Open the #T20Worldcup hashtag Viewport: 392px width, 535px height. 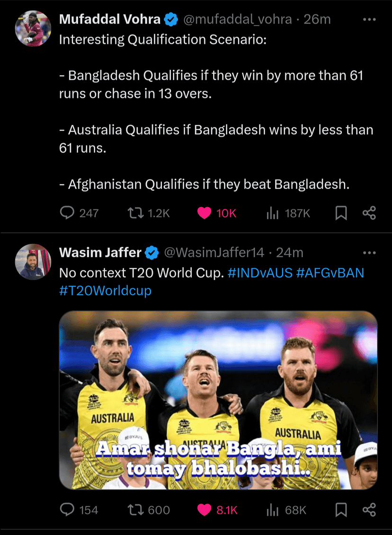(x=105, y=290)
